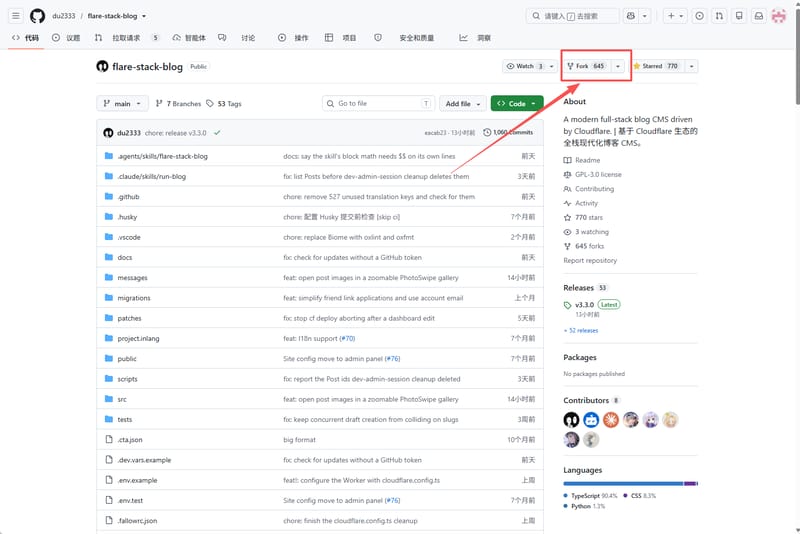Click the file icon beside .env.example
Viewport: 800px width, 534px height.
tap(109, 480)
